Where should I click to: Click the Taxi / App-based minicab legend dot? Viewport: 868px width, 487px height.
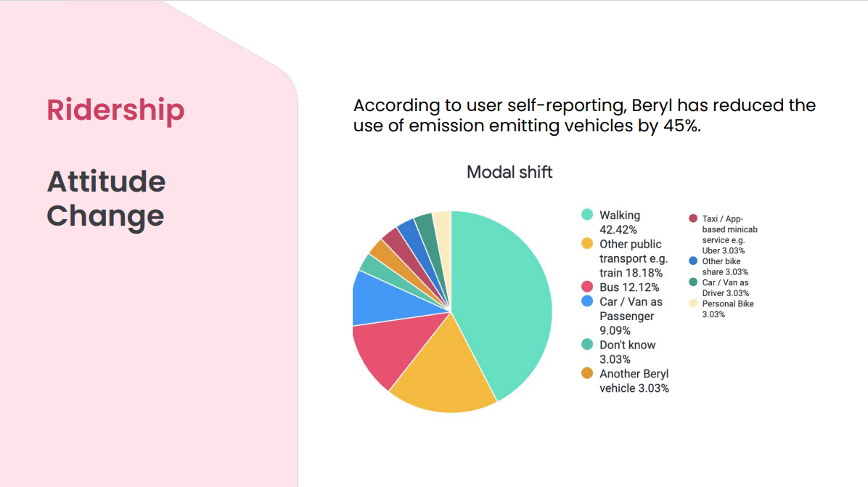[693, 218]
